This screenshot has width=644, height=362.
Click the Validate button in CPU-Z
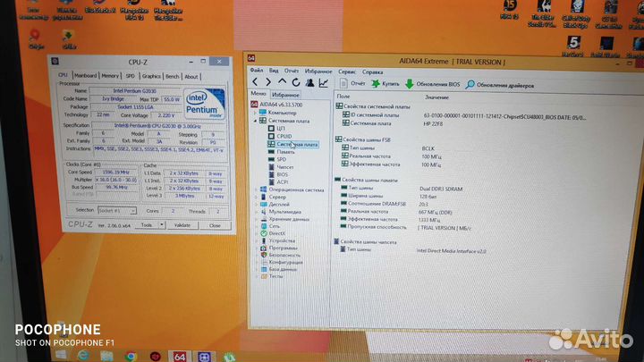coord(184,225)
